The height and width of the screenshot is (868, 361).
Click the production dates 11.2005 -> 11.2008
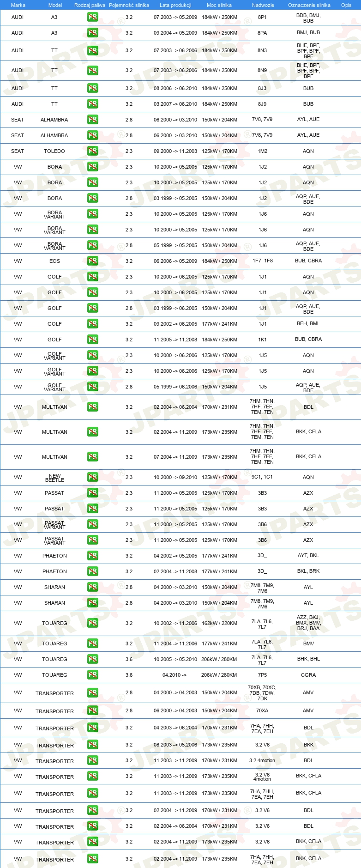[175, 340]
